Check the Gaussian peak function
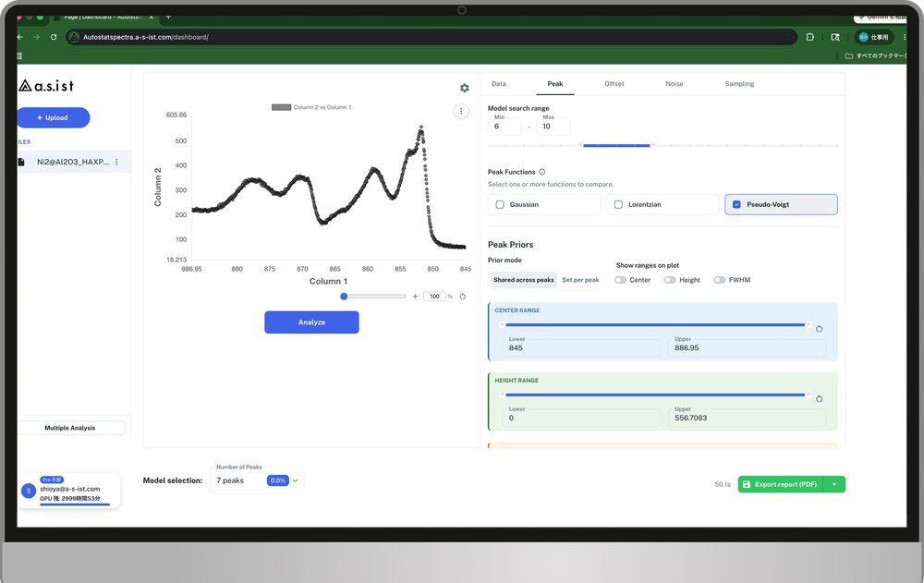Image resolution: width=924 pixels, height=583 pixels. (500, 204)
